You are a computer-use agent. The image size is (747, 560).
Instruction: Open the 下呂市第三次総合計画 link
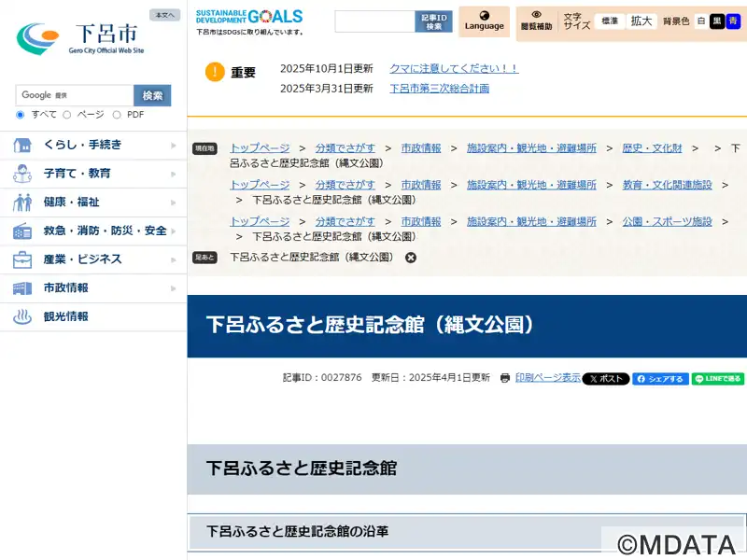439,89
